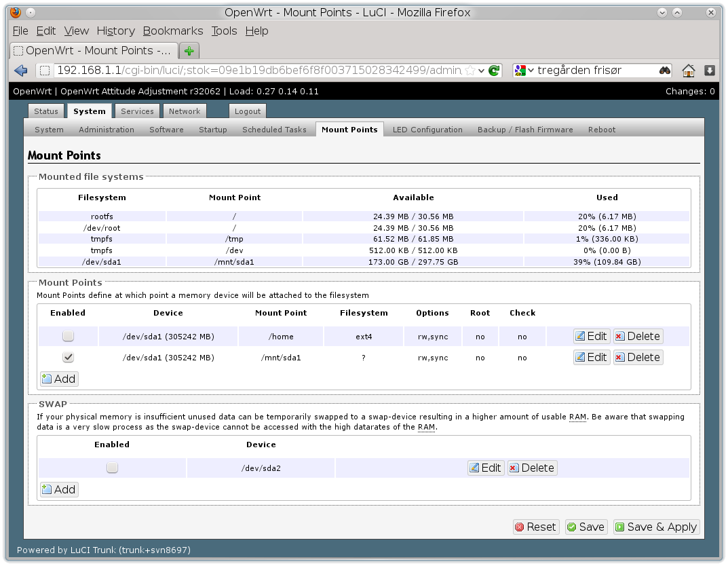Edit the /dev/sda2 swap entry
The image size is (728, 566).
tap(486, 468)
